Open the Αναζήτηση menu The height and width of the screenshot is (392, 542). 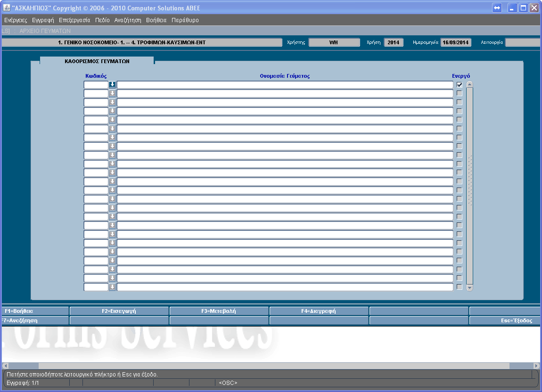pos(128,20)
